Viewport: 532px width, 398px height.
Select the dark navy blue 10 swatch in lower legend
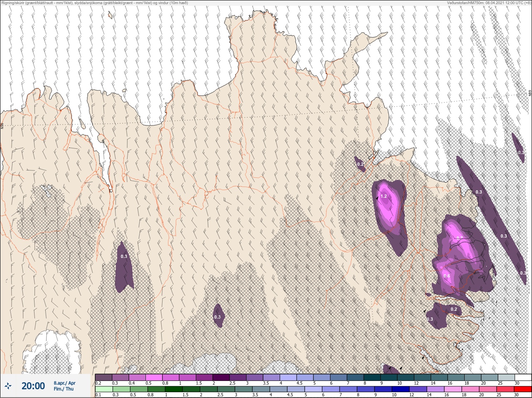(401, 389)
